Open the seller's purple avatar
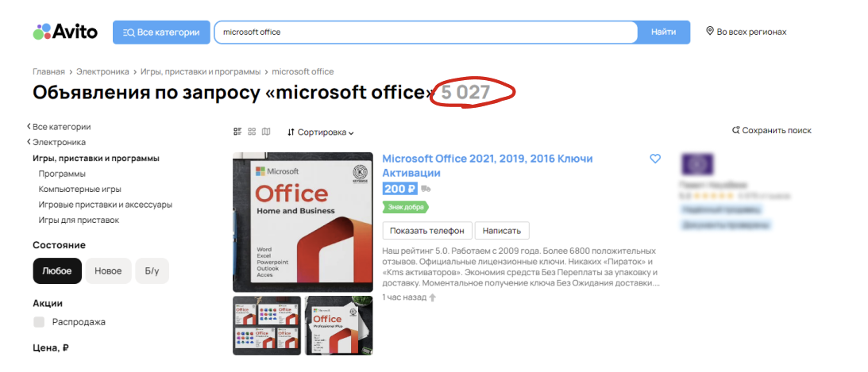The height and width of the screenshot is (372, 868). [x=696, y=164]
